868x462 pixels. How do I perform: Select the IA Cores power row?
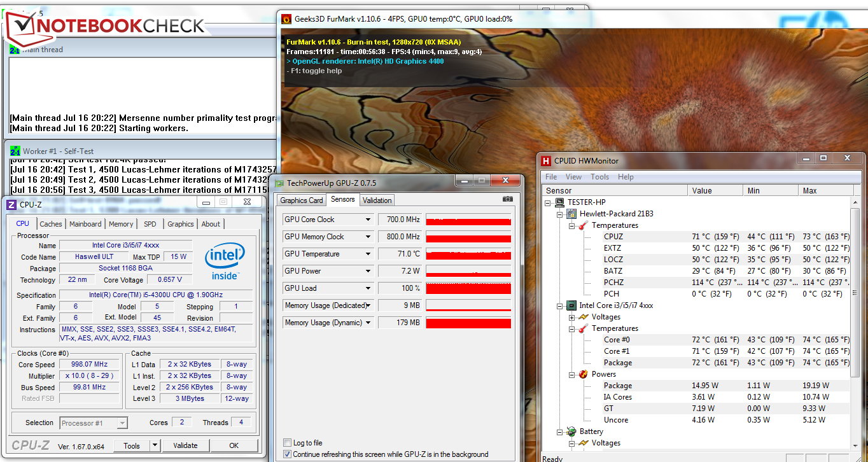pyautogui.click(x=696, y=397)
